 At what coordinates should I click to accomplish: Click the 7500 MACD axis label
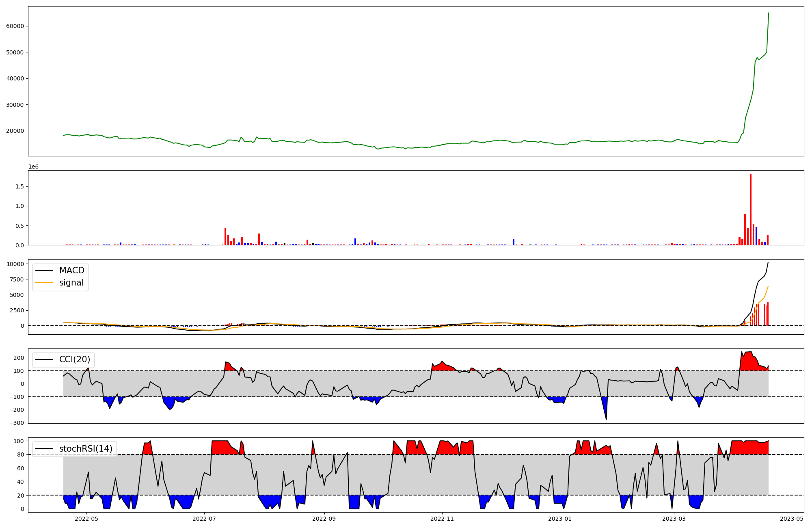tap(17, 279)
